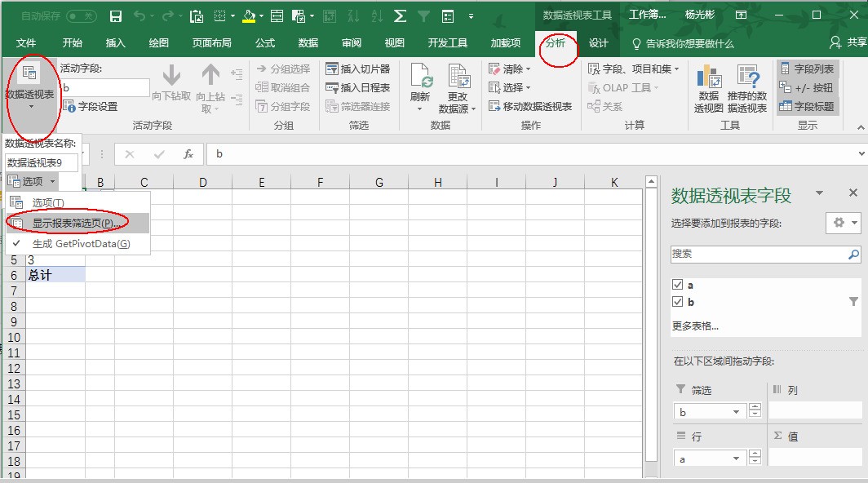Viewport: 868px width, 483px height.
Task: Click the More Tables link
Action: click(x=695, y=326)
